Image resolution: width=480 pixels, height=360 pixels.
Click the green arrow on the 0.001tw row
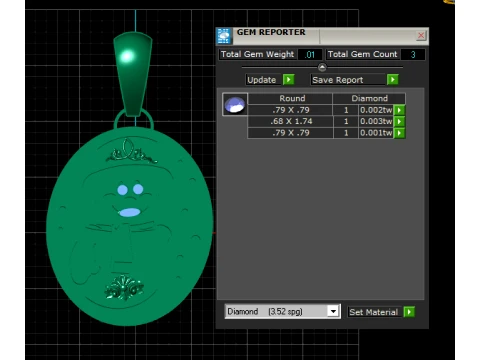pos(399,133)
